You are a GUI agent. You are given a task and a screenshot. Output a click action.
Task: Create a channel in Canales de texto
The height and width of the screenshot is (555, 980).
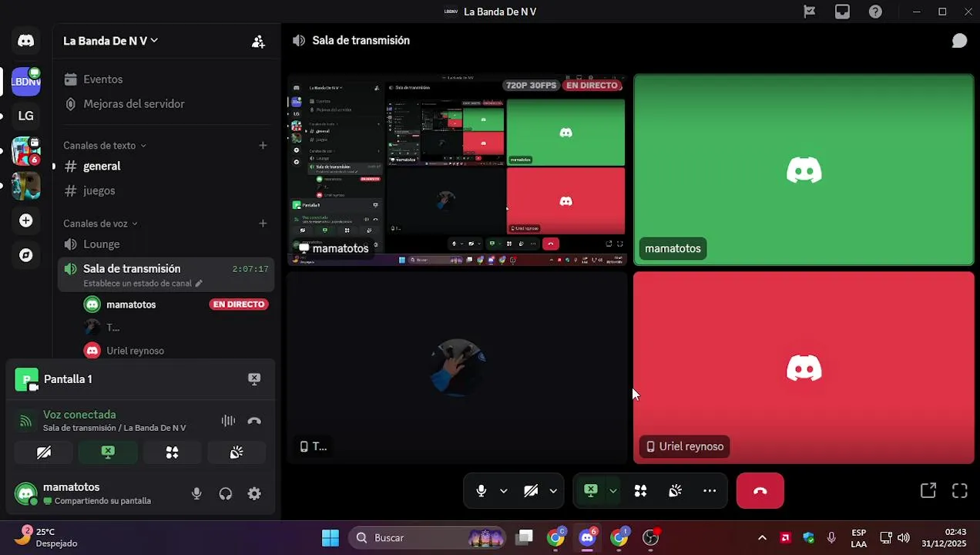(263, 145)
